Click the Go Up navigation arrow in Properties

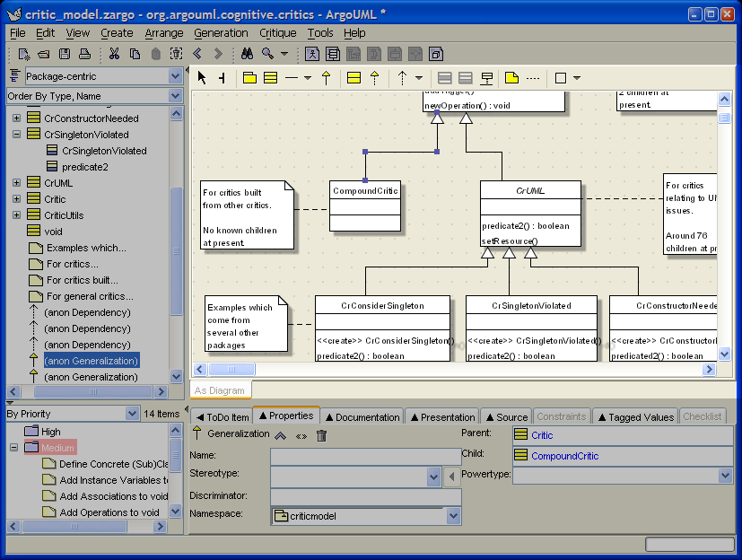click(280, 435)
